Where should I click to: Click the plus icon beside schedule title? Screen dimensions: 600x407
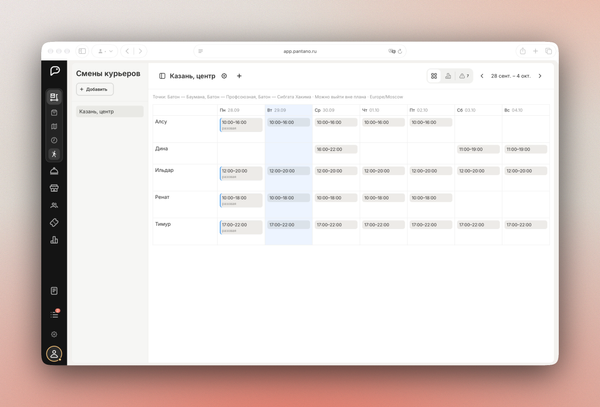239,76
